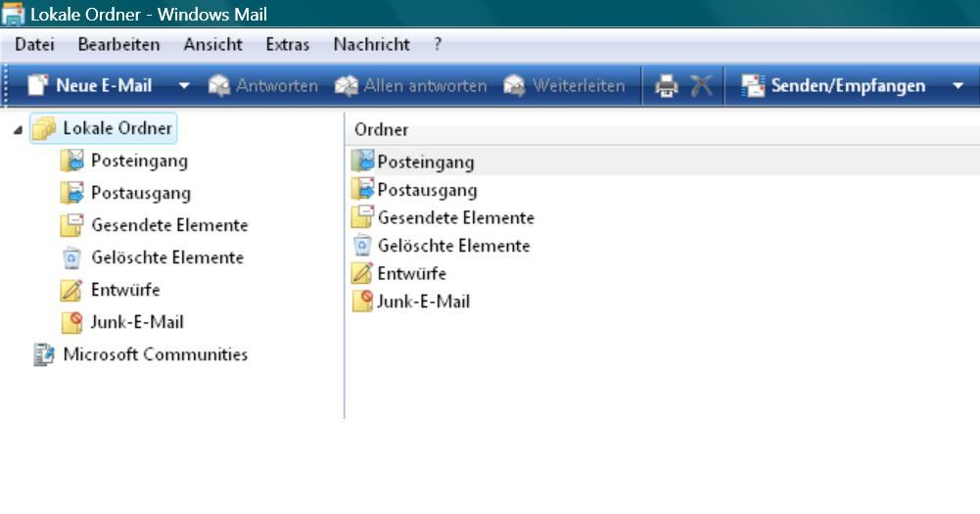Screen dimensions: 980x514
Task: Click Gesendete Elemente icon in Ordner list
Action: 362,217
